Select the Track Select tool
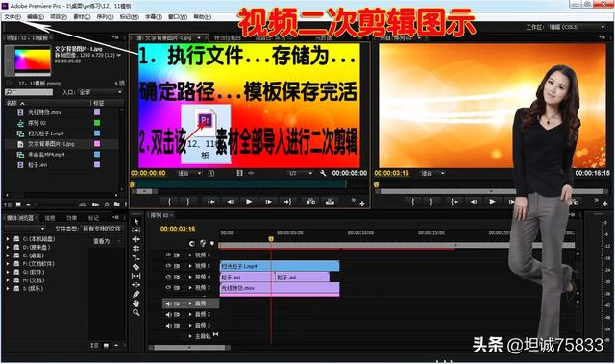 [x=136, y=230]
